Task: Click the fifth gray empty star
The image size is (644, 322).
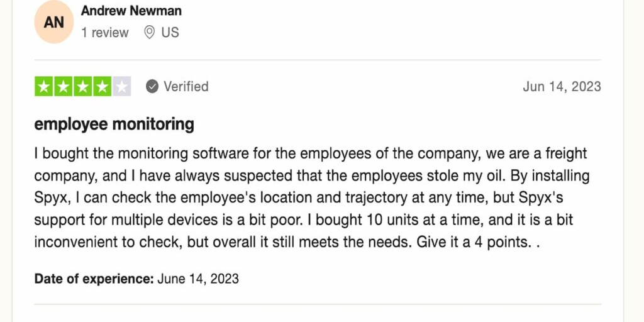Action: click(121, 86)
